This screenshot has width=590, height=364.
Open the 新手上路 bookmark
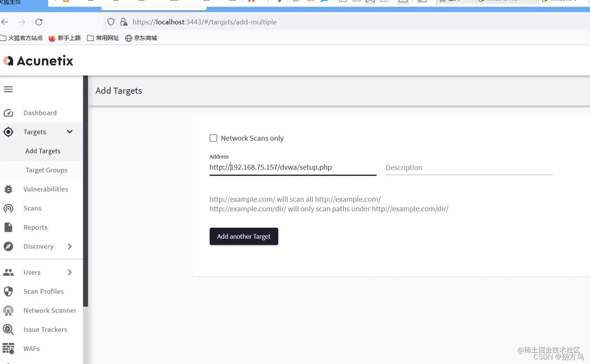point(65,38)
